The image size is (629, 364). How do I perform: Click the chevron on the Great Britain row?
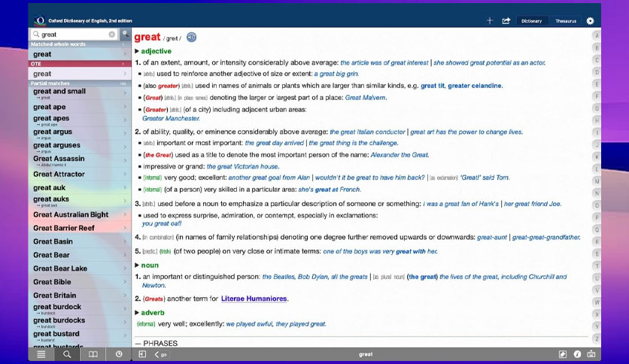(125, 295)
